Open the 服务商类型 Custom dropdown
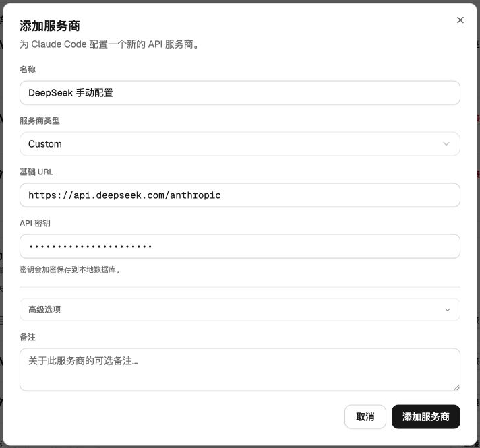The image size is (480, 448). click(x=240, y=143)
